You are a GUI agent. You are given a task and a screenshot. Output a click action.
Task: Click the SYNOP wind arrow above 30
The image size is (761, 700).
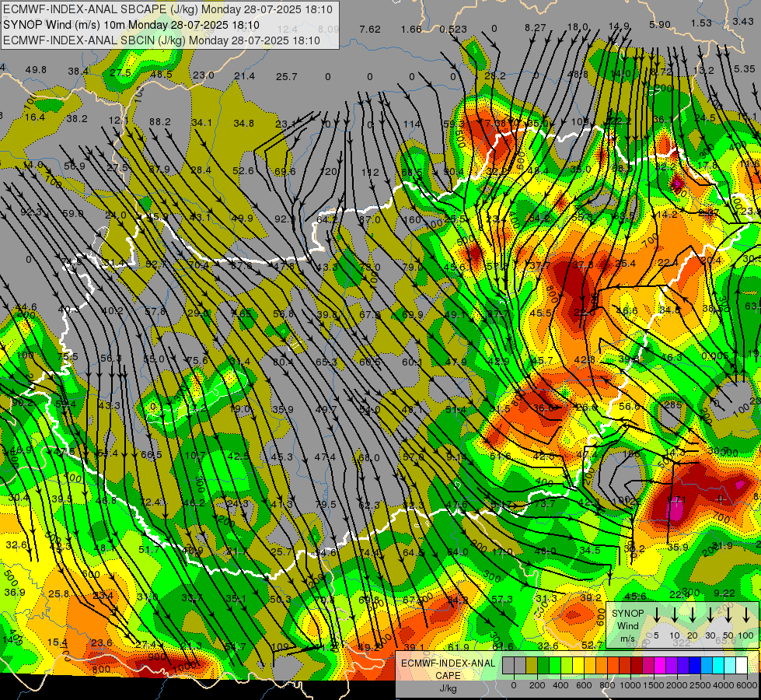[x=710, y=614]
